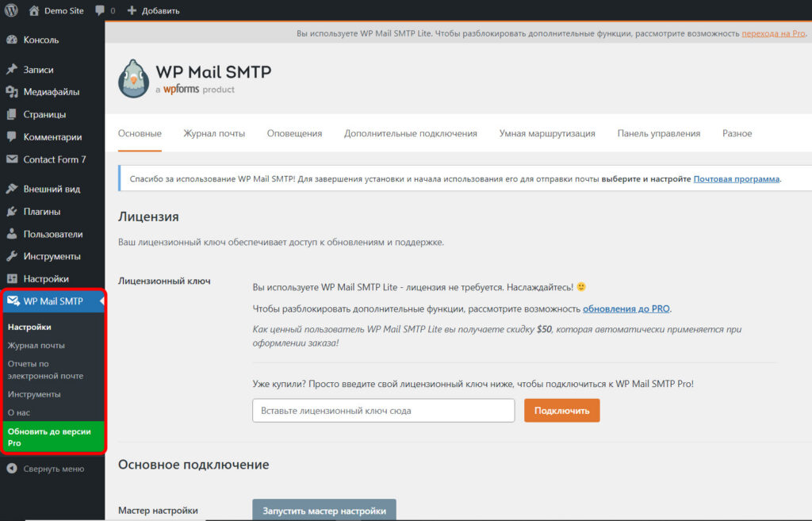Select the WP Mail SMTP menu item

tap(52, 301)
